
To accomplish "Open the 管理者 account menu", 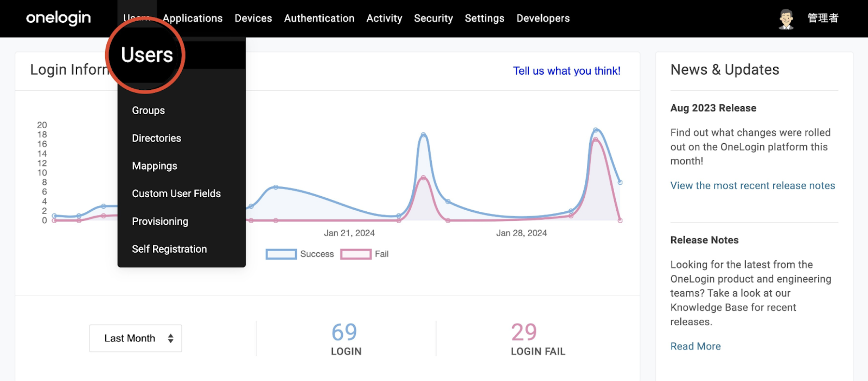I will click(x=823, y=18).
